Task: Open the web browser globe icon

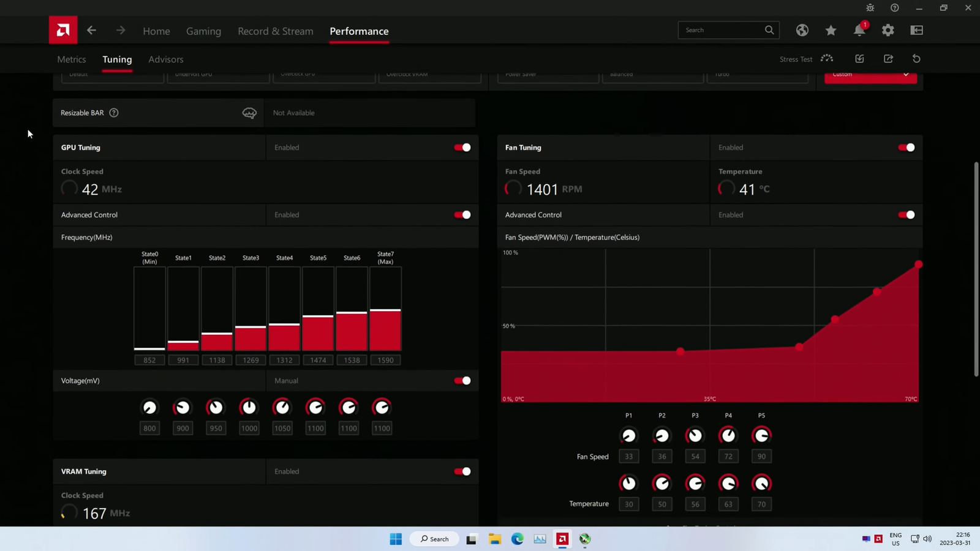Action: 802,30
